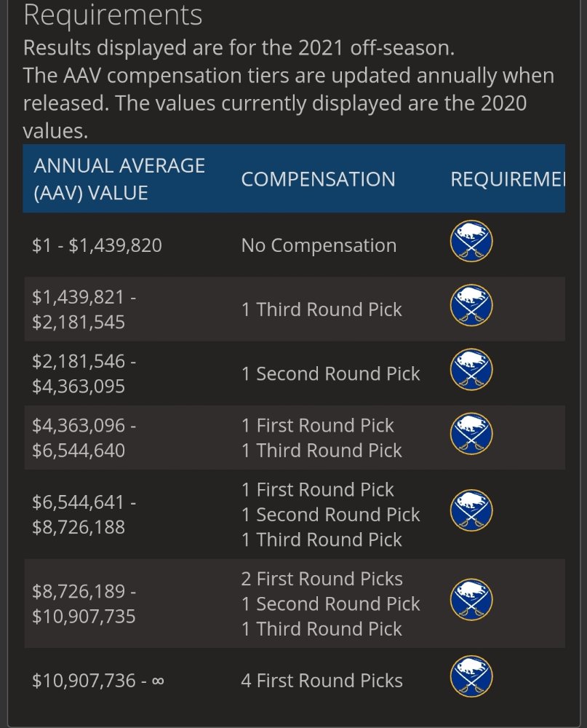587x728 pixels.
Task: Click the $1,439,821 - $2,181,545 range
Action: tap(84, 309)
